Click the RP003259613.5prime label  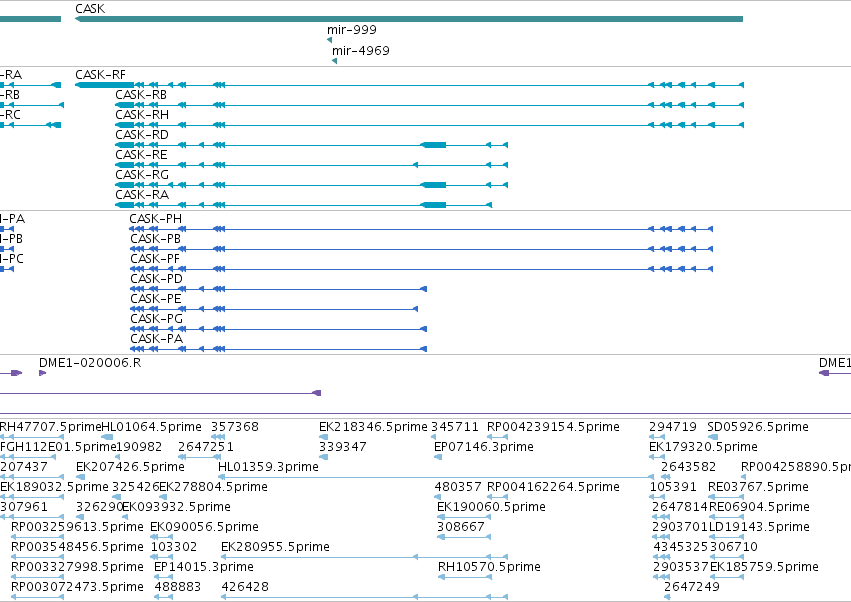77,527
